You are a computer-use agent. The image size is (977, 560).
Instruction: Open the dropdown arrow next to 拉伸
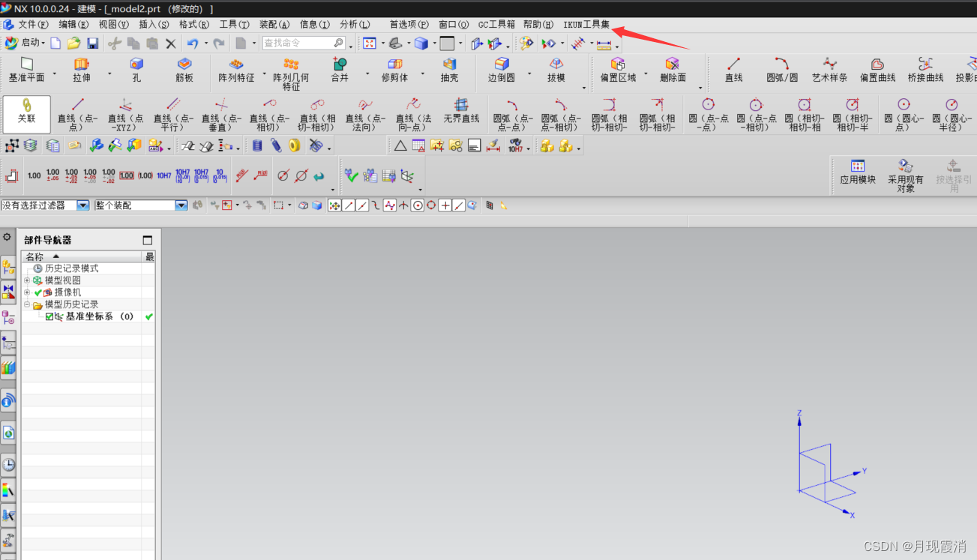coord(109,73)
